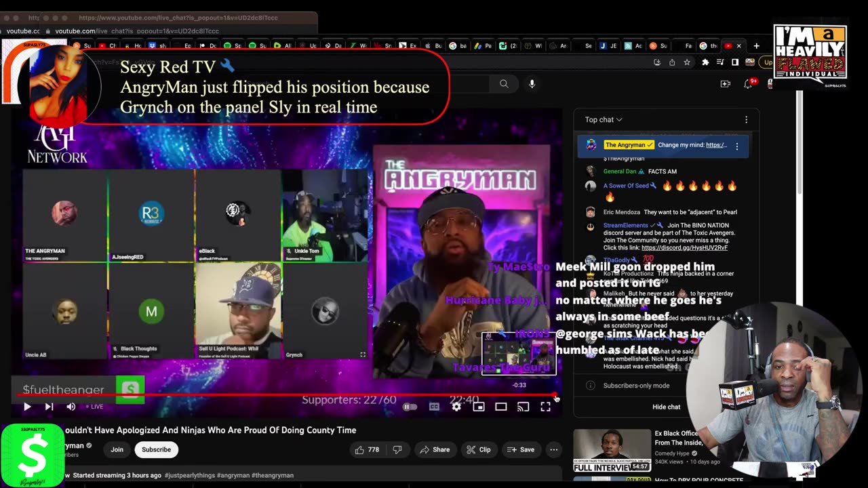The width and height of the screenshot is (868, 488).
Task: Close the active YouTube tab
Action: tap(738, 46)
